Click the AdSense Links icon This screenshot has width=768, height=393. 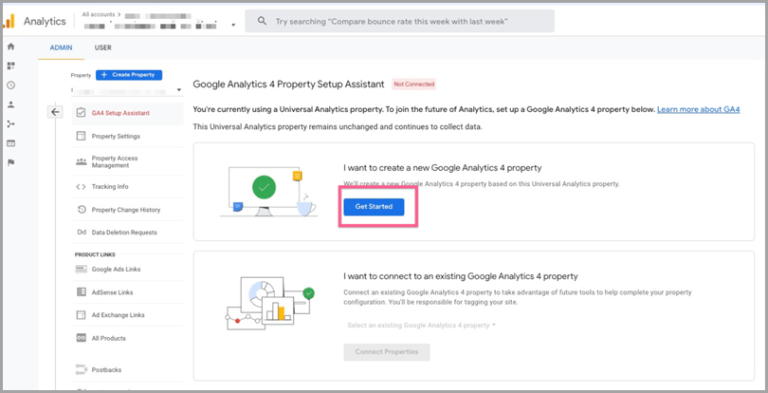[81, 292]
